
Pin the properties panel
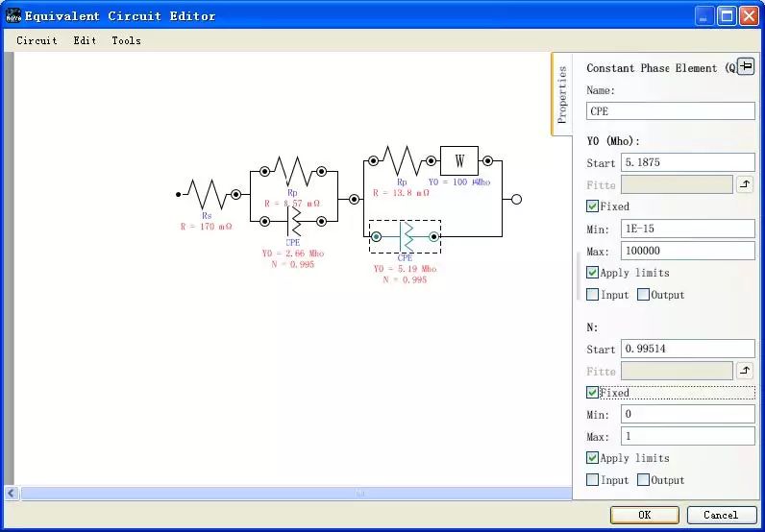click(x=746, y=66)
